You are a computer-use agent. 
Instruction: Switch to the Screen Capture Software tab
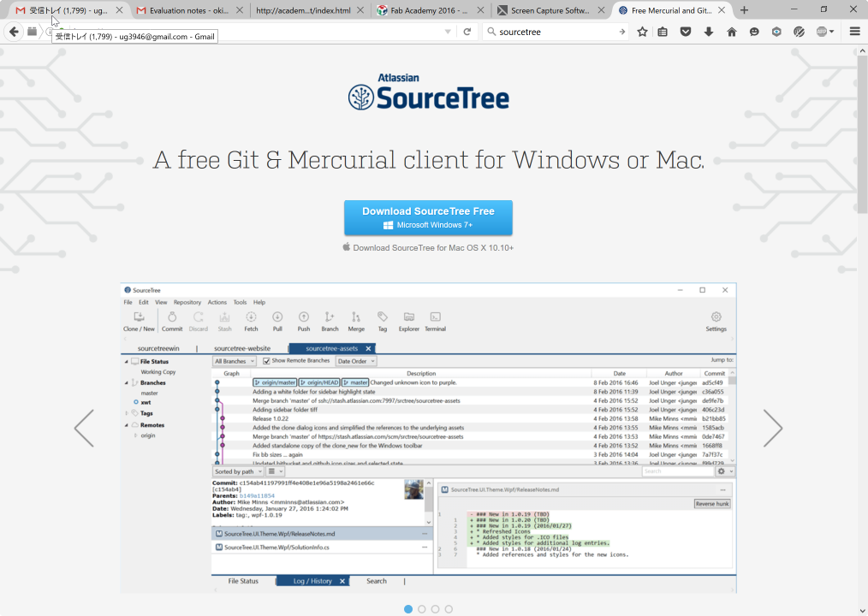click(550, 10)
